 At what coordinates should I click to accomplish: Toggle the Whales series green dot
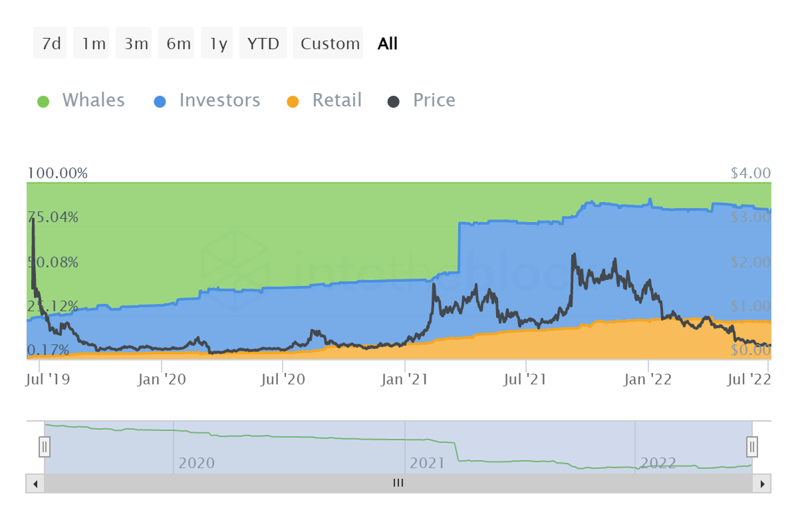pos(43,102)
